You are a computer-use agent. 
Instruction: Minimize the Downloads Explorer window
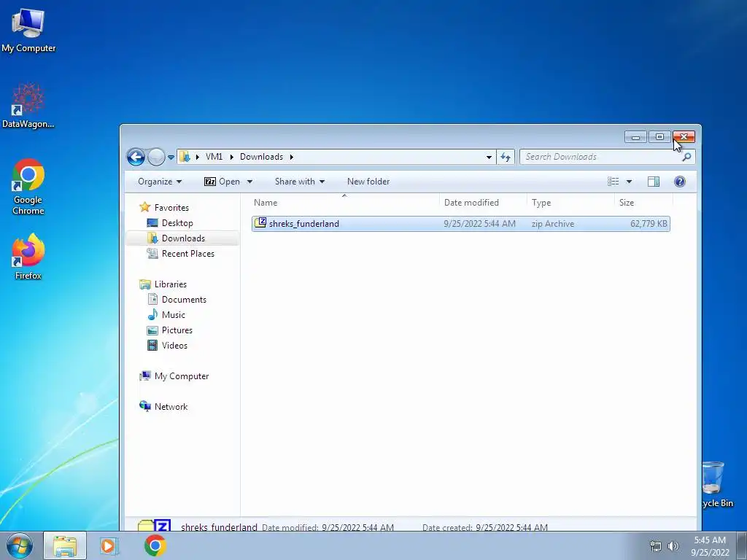point(635,137)
